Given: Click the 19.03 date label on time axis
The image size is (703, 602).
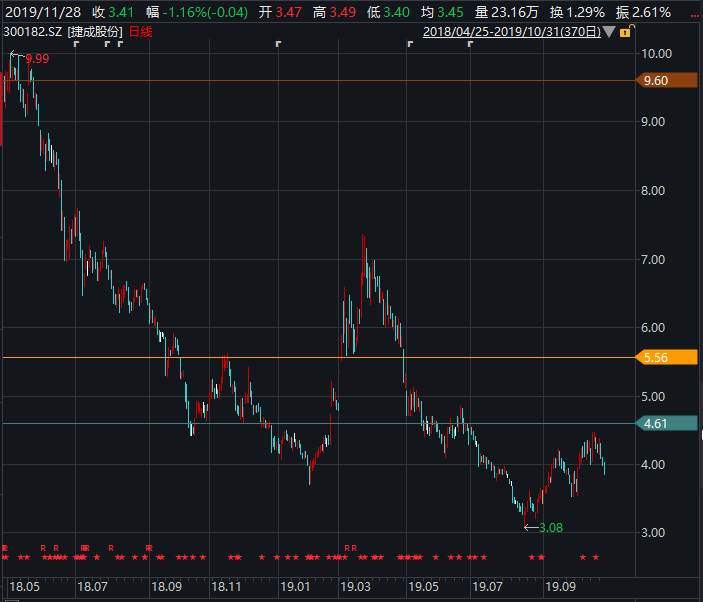Looking at the screenshot, I should click(x=355, y=586).
